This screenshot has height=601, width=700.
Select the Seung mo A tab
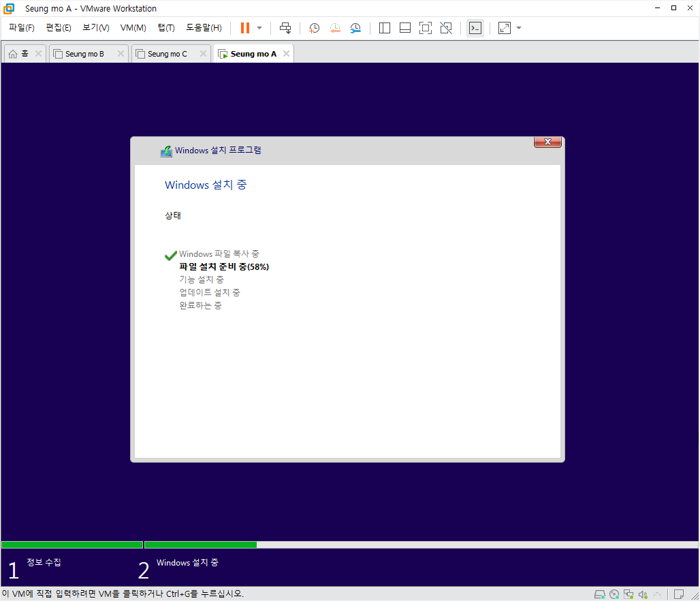tap(253, 54)
